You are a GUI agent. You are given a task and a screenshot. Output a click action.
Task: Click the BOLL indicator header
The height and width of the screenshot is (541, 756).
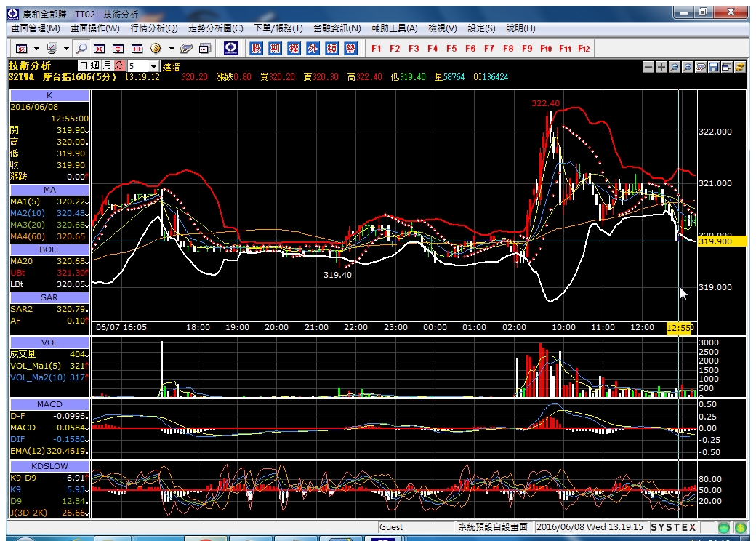49,249
